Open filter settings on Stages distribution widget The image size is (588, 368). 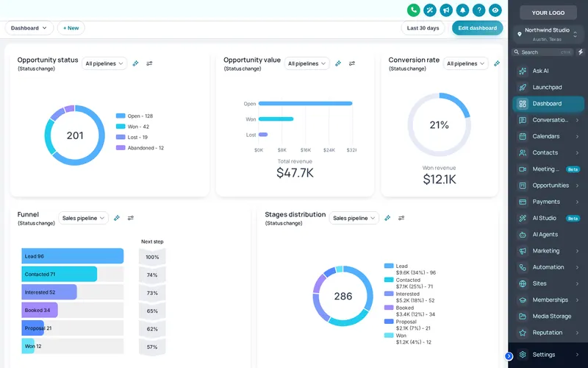[401, 218]
